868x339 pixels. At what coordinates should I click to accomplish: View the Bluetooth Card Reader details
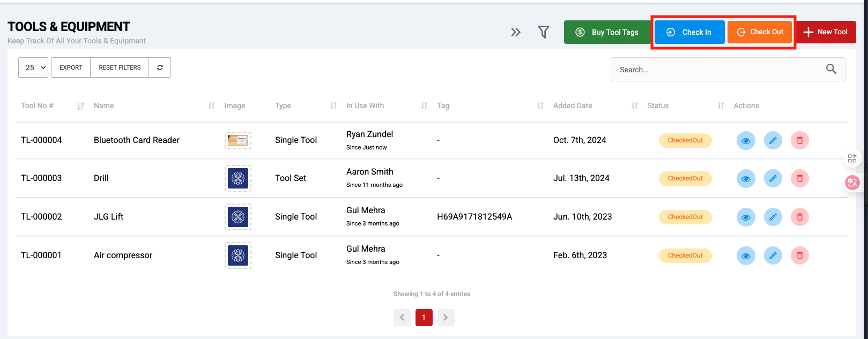tap(746, 140)
